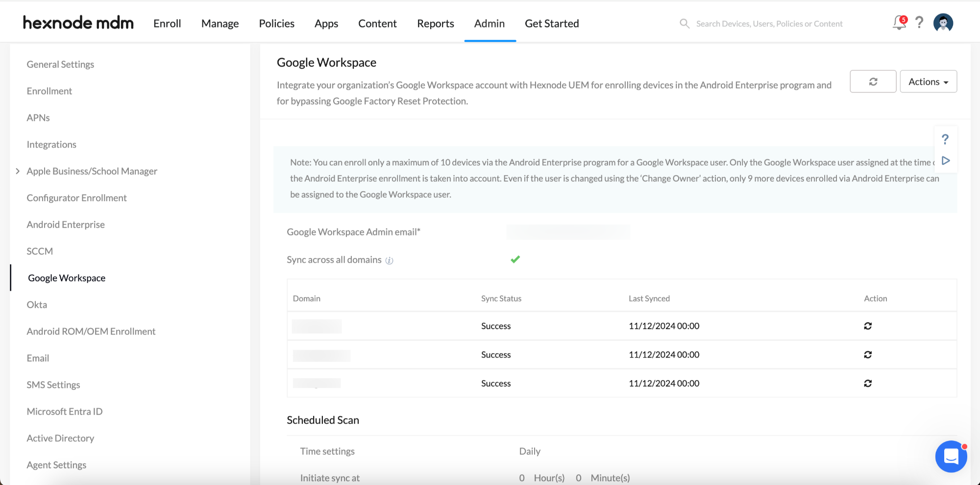980x485 pixels.
Task: Open the Reports tab
Action: pos(435,24)
